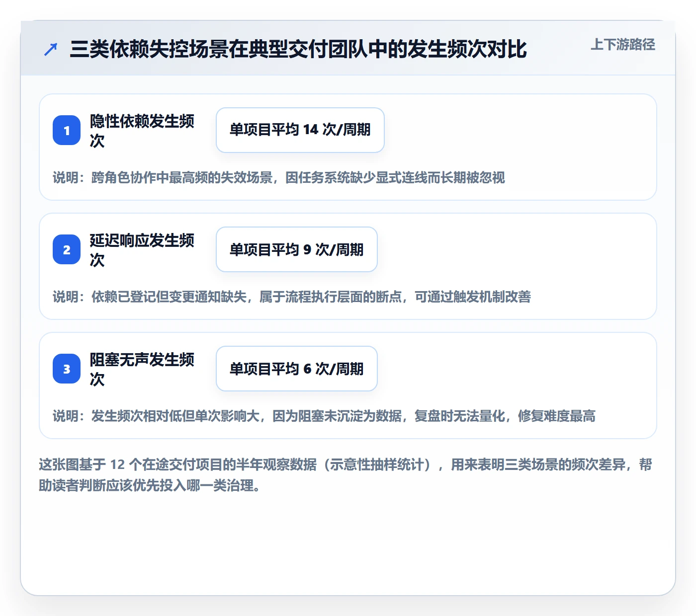The width and height of the screenshot is (696, 616).
Task: Select the 延迟响应发生频次 heading
Action: [142, 250]
